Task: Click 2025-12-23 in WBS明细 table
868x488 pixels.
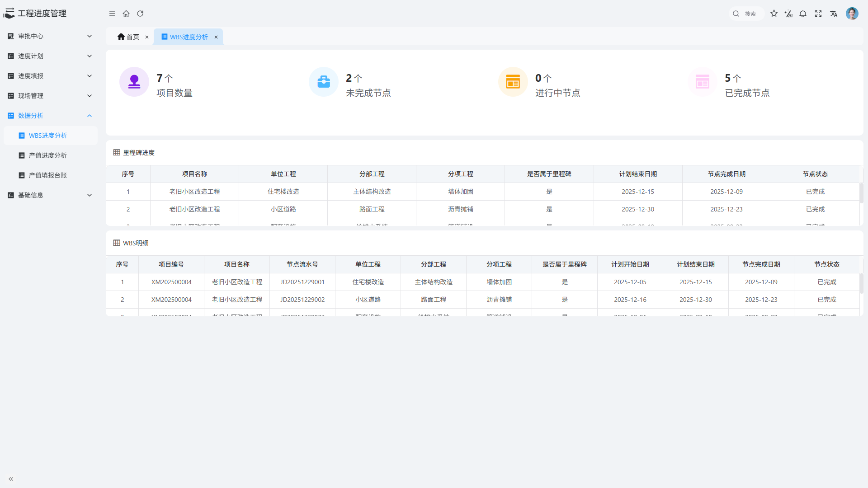Action: coord(761,300)
